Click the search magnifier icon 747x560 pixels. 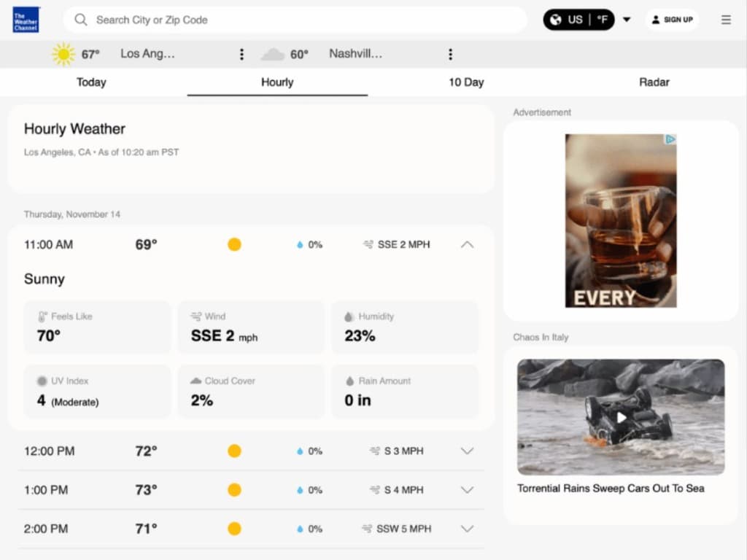point(81,20)
